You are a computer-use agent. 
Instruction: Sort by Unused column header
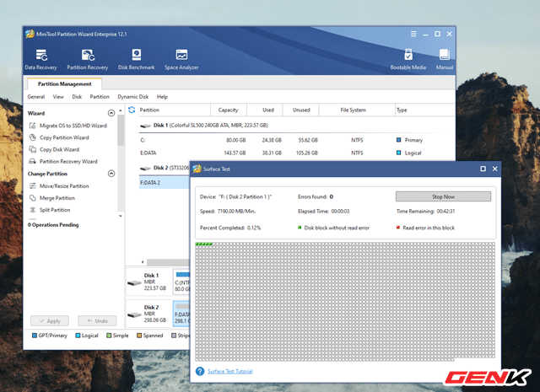(x=301, y=110)
